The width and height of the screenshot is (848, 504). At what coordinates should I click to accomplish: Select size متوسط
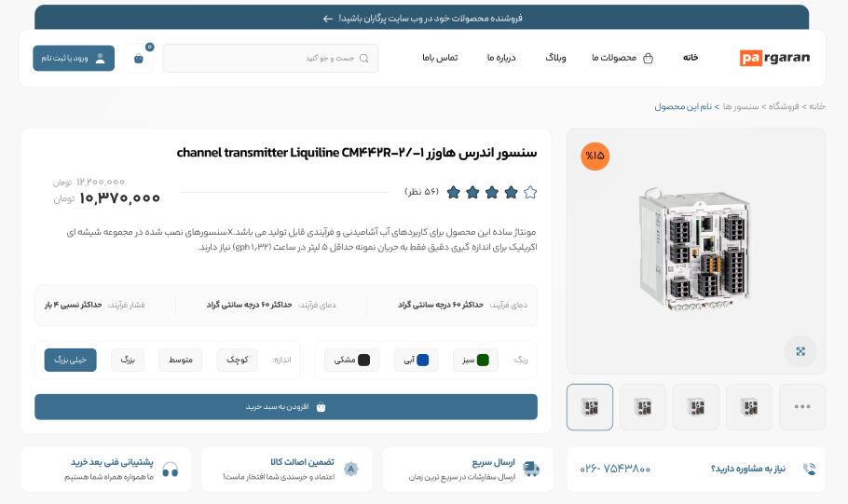click(181, 361)
